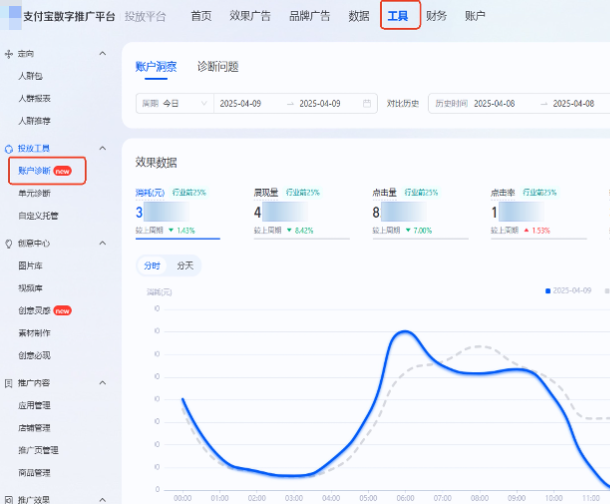Click the 对比历史 label
This screenshot has height=504, width=610.
[403, 104]
